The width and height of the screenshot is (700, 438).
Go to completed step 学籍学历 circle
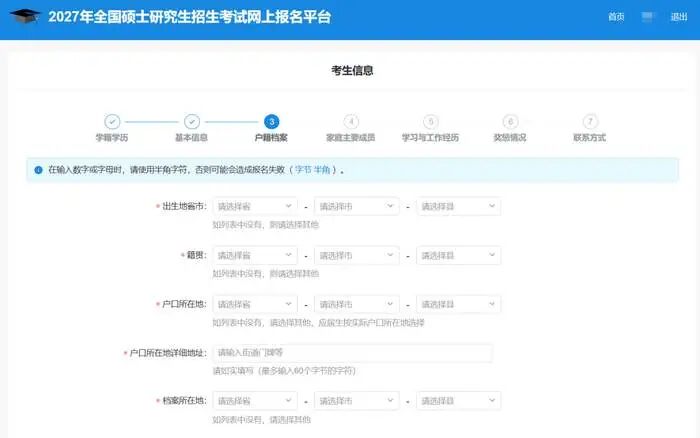click(112, 121)
